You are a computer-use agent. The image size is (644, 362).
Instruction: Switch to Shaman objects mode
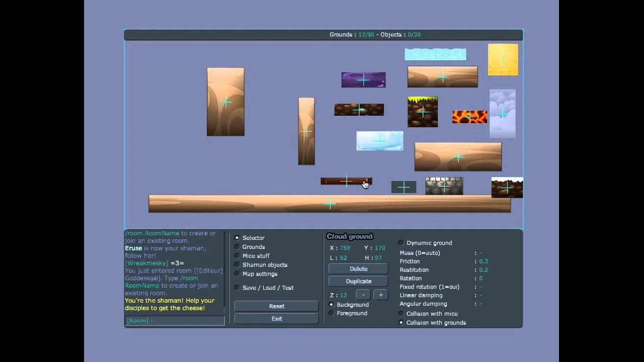pos(261,265)
